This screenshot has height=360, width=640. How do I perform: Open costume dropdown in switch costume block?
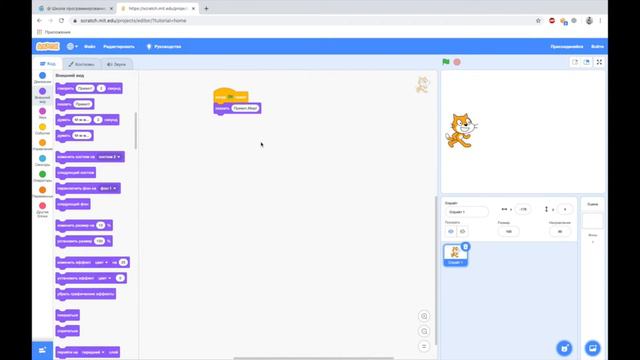[x=109, y=157]
